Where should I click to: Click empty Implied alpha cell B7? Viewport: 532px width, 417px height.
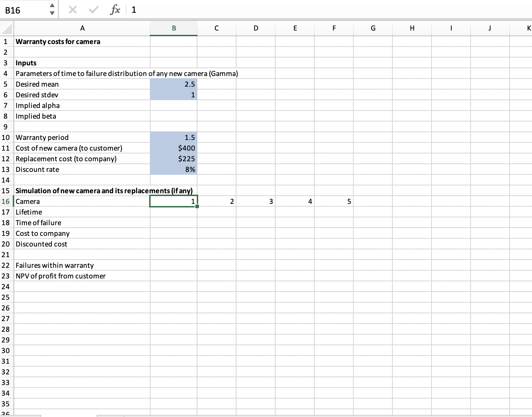point(174,105)
